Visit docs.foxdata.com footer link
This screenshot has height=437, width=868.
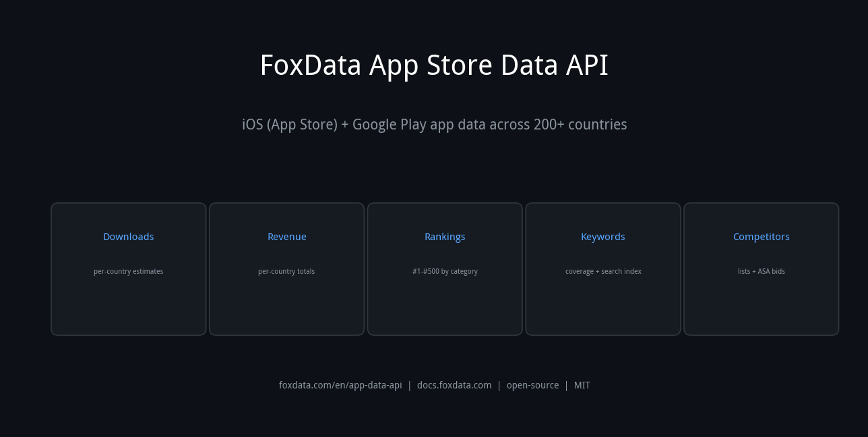pos(454,385)
